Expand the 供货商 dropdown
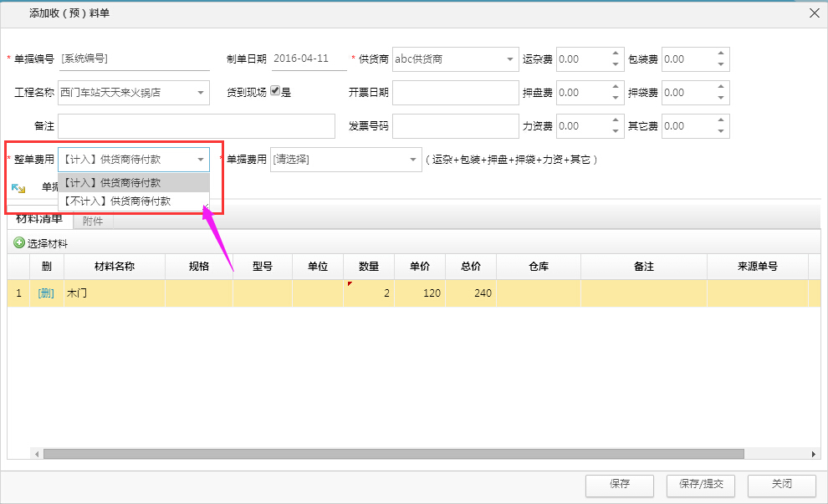828x504 pixels. [510, 59]
